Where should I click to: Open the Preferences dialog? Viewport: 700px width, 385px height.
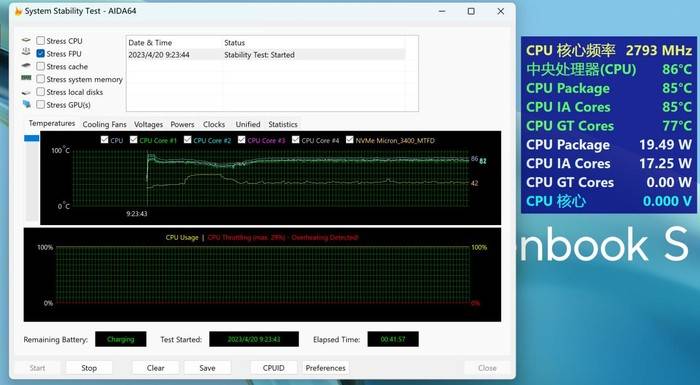(x=325, y=368)
